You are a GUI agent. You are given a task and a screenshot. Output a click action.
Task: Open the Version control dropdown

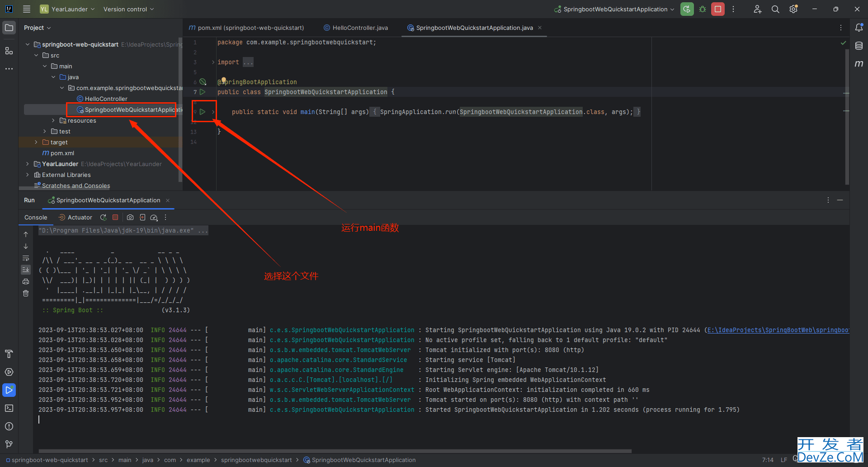point(128,9)
